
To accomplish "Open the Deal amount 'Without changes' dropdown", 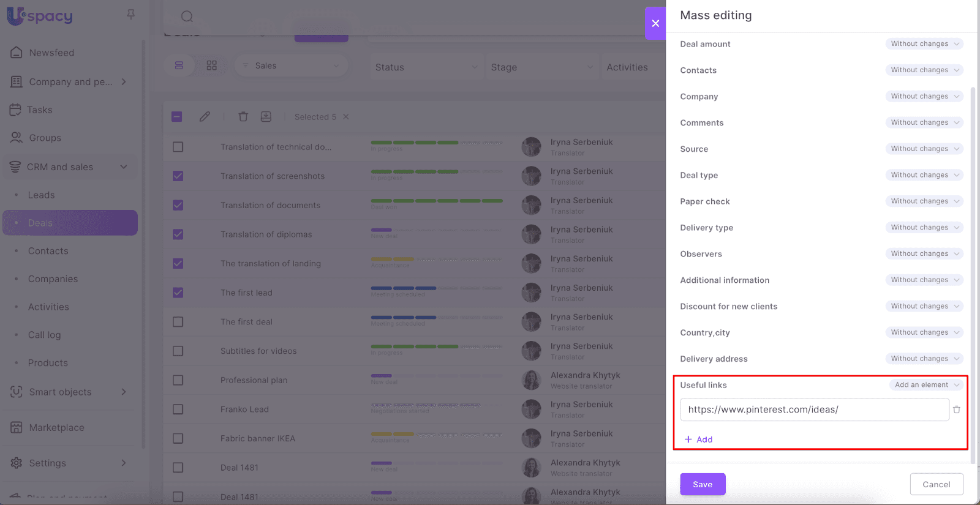I will tap(924, 44).
